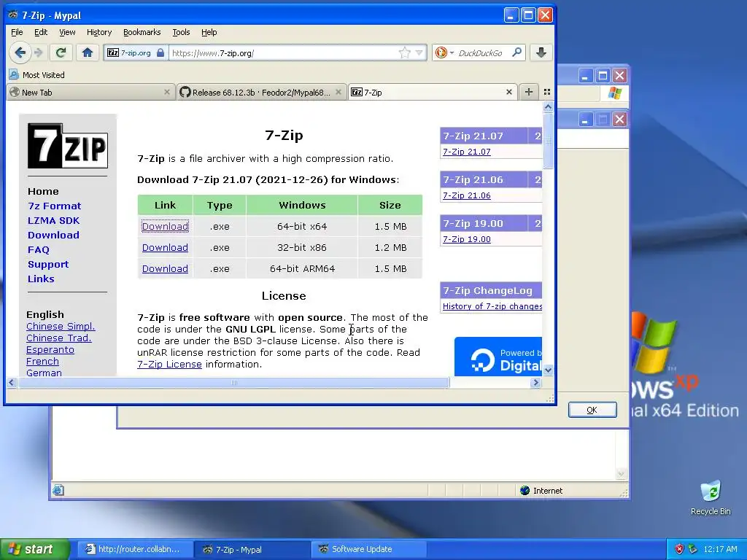Download the 64-bit x64 installer
Image resolution: width=747 pixels, height=560 pixels.
pyautogui.click(x=165, y=226)
